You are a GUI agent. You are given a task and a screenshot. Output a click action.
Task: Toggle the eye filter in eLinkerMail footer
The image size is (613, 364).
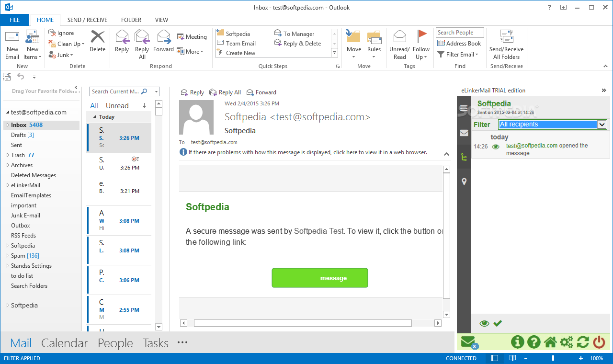pos(484,323)
